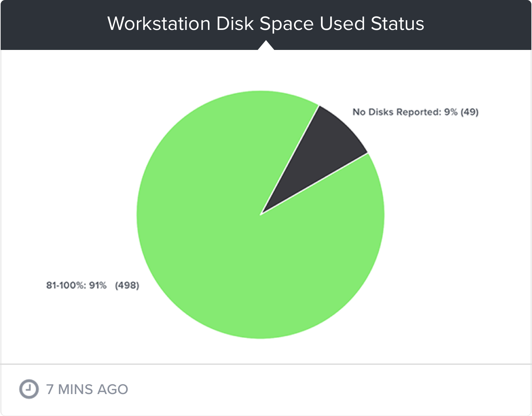The height and width of the screenshot is (416, 532).
Task: Click the center point of the pie chart
Action: (x=261, y=215)
